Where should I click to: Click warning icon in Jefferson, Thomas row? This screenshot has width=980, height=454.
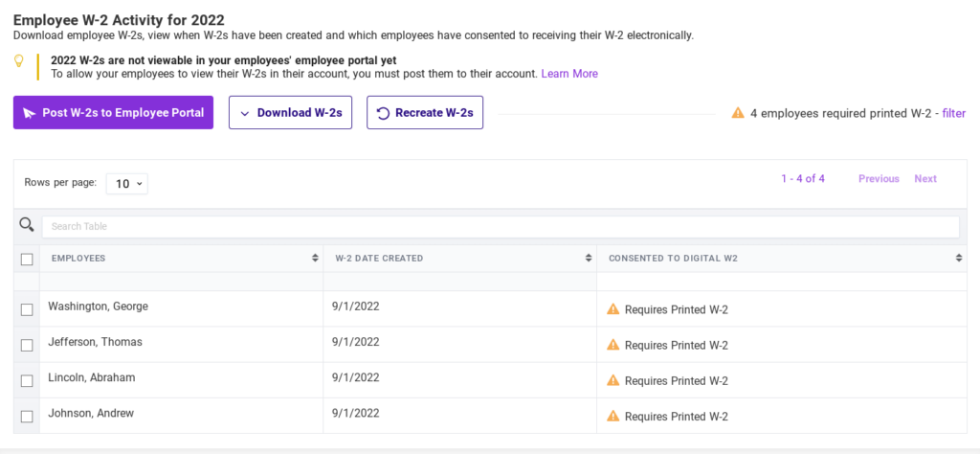click(x=613, y=345)
